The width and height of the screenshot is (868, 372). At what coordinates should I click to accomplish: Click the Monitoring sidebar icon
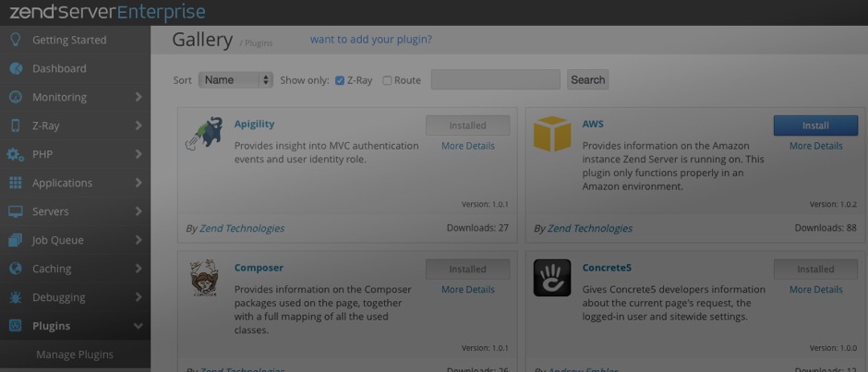15,97
